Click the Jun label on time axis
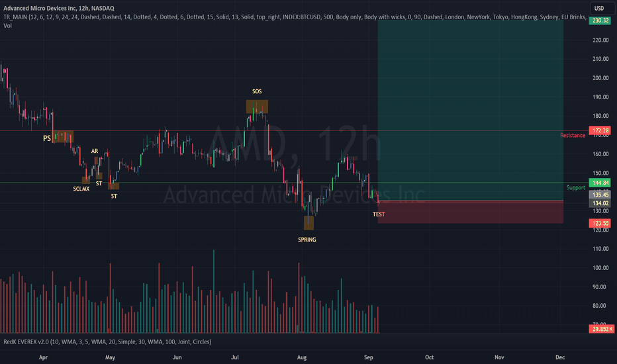The image size is (617, 364). click(x=177, y=357)
